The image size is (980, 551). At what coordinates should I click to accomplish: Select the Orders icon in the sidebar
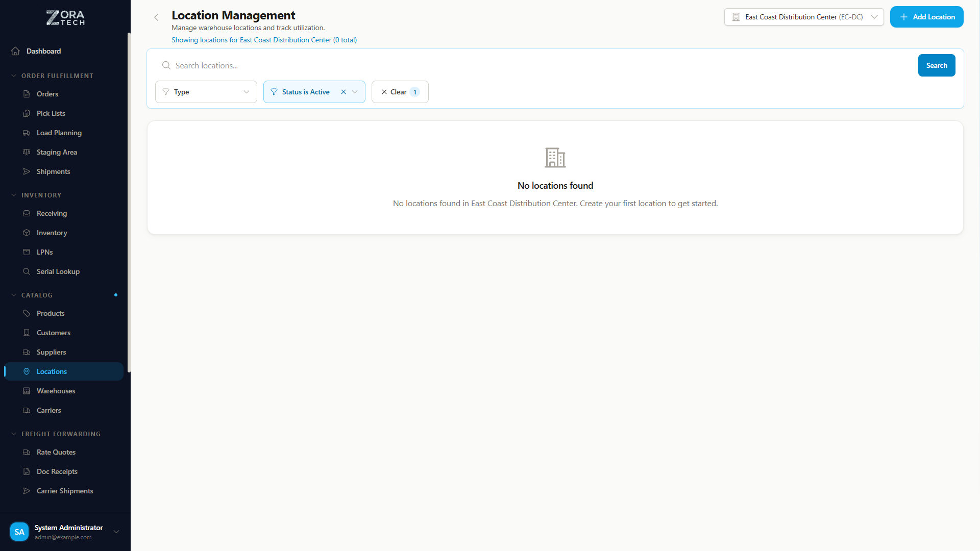[x=27, y=94]
